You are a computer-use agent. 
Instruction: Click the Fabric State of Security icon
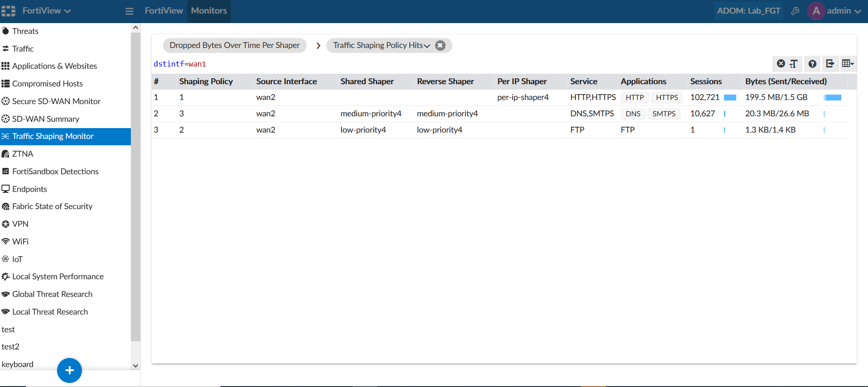[x=5, y=206]
